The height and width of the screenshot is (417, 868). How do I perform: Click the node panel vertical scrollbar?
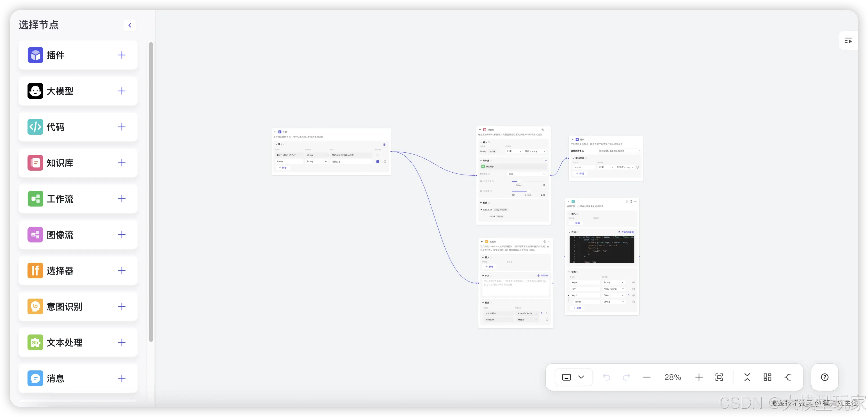point(151,192)
